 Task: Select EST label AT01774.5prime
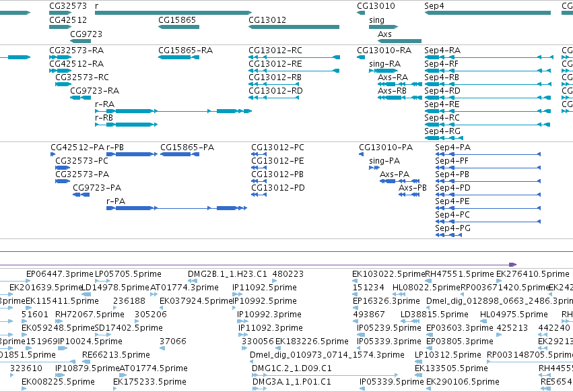click(x=154, y=368)
